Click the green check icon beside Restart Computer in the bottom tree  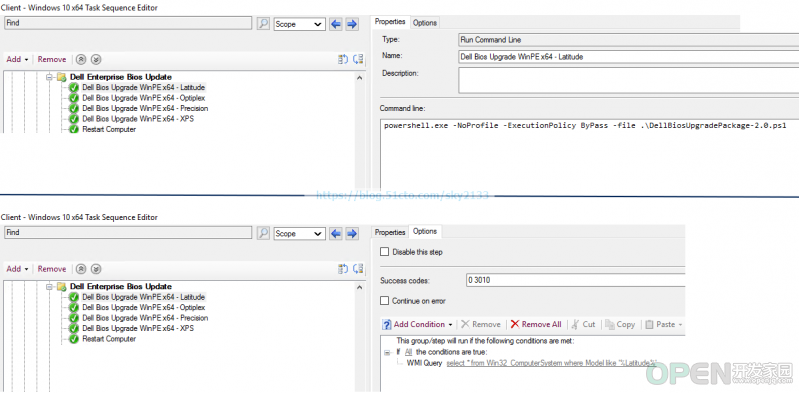(73, 339)
